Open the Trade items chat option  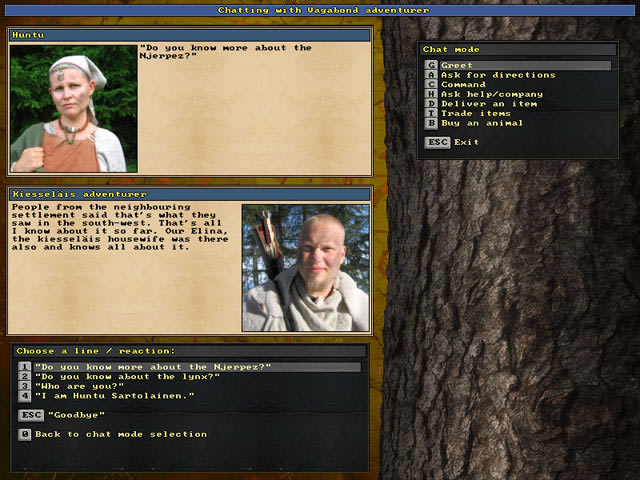click(476, 113)
